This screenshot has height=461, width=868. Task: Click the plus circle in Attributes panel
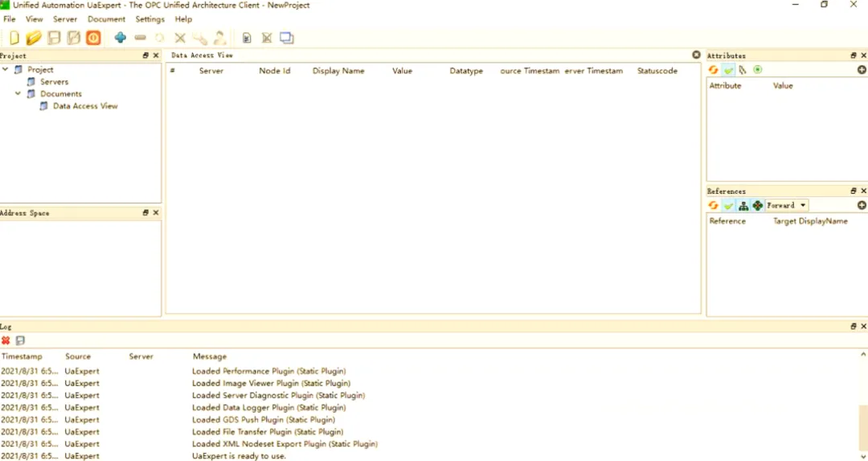point(862,70)
